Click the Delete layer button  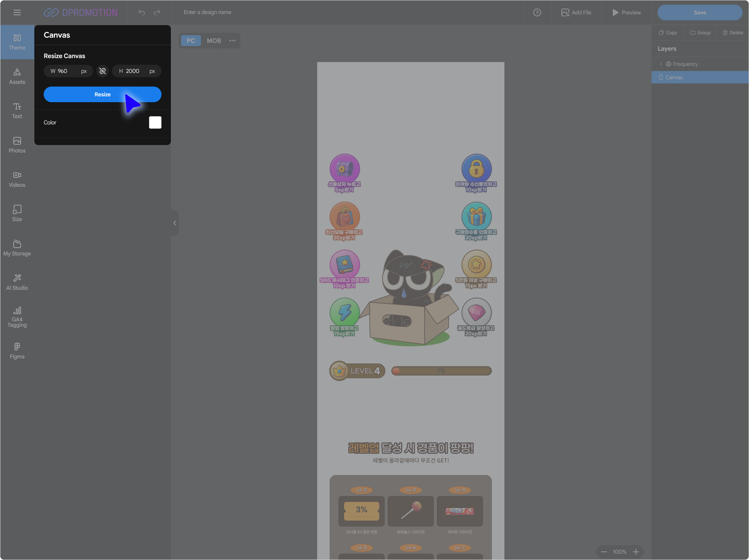tap(733, 33)
